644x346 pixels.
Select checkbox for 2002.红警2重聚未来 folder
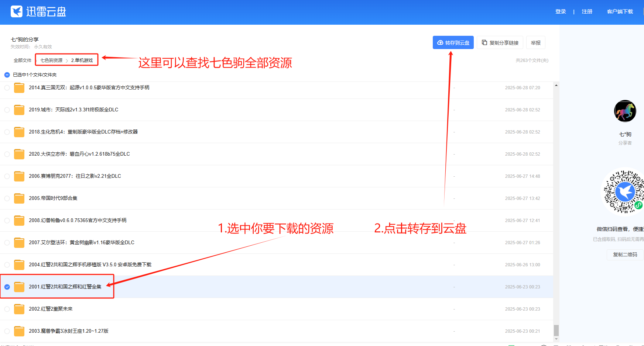coord(7,309)
